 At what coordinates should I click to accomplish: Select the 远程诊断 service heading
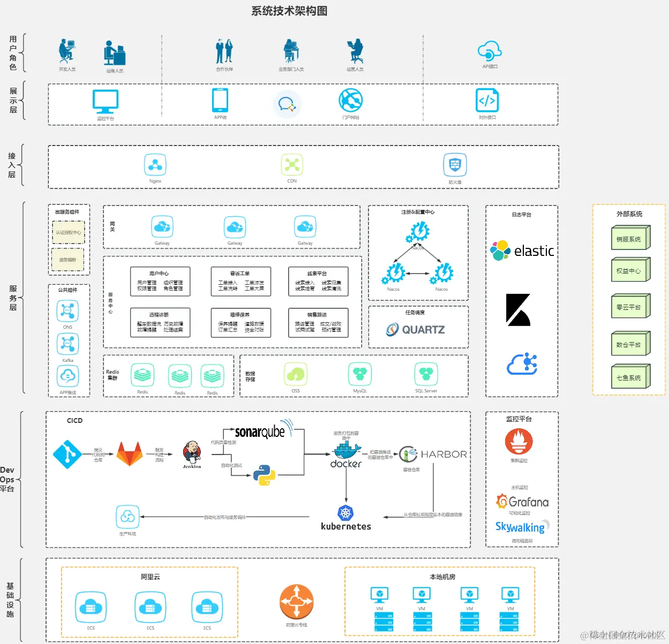pos(159,314)
